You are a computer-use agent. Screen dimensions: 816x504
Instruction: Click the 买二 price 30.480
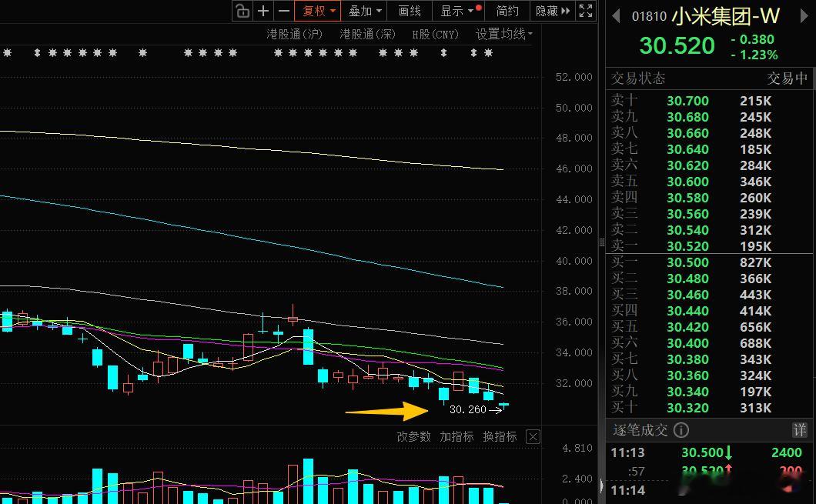coord(687,279)
